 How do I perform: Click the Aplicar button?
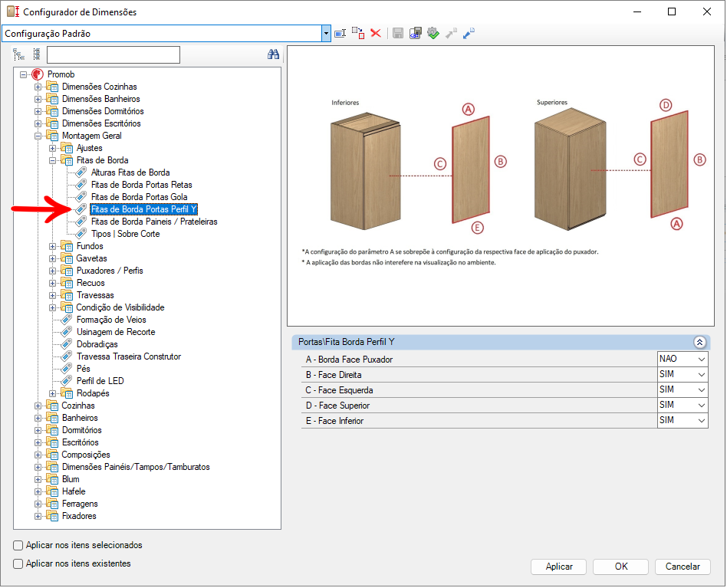pyautogui.click(x=559, y=567)
